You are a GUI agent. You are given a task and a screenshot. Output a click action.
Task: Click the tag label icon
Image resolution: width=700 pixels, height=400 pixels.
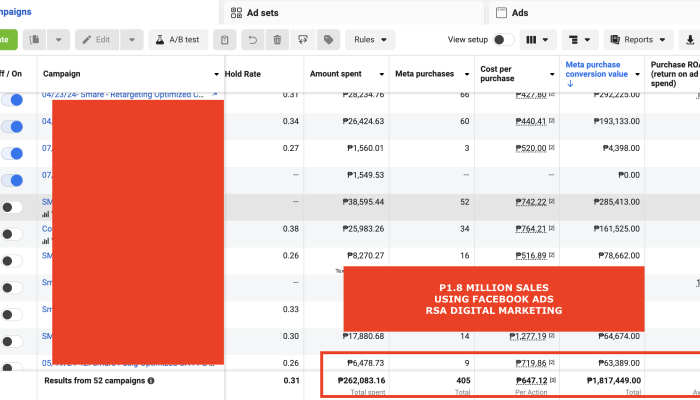pos(327,40)
